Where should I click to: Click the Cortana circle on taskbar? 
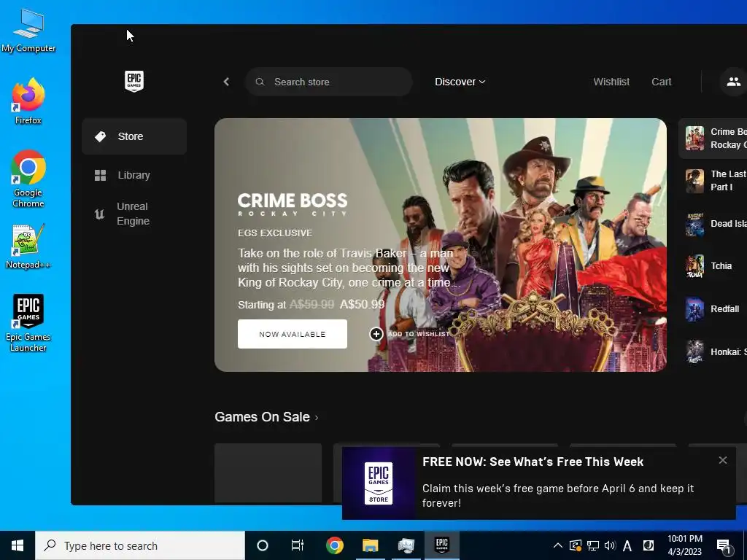(263, 545)
